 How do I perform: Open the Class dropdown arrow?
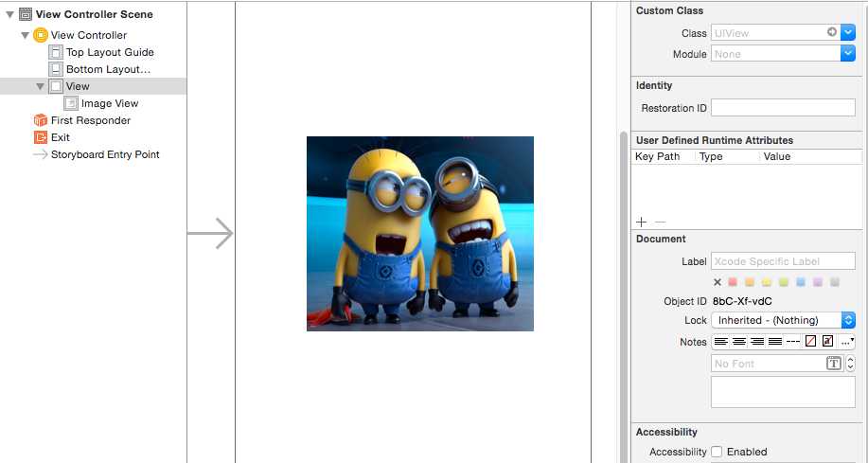coord(848,33)
